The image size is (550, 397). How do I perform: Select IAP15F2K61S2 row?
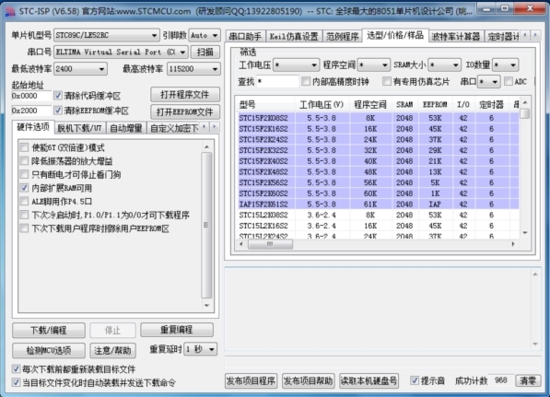(377, 204)
